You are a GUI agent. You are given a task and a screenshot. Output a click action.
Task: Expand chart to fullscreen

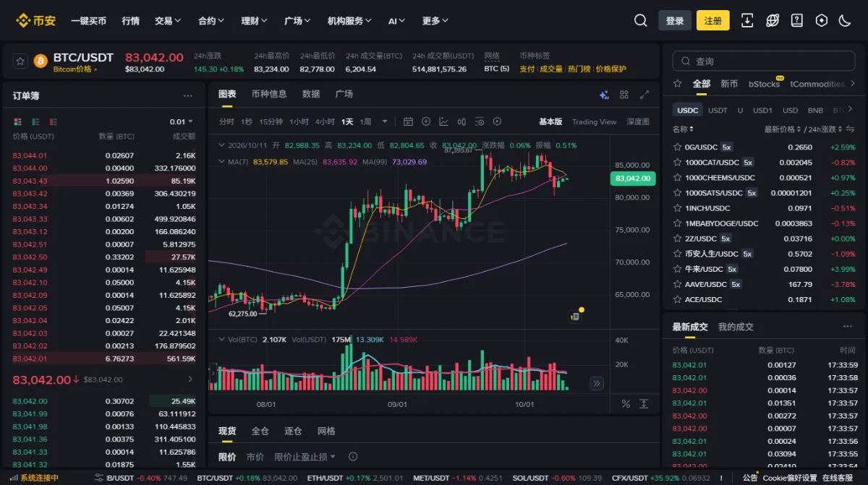pyautogui.click(x=644, y=95)
